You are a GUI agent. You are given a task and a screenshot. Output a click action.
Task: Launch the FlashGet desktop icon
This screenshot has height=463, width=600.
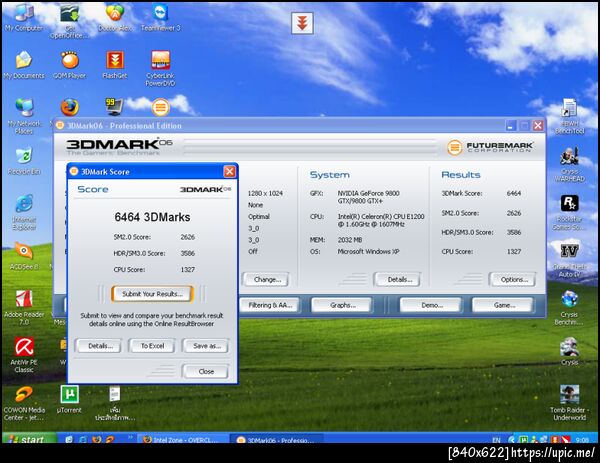(x=115, y=65)
